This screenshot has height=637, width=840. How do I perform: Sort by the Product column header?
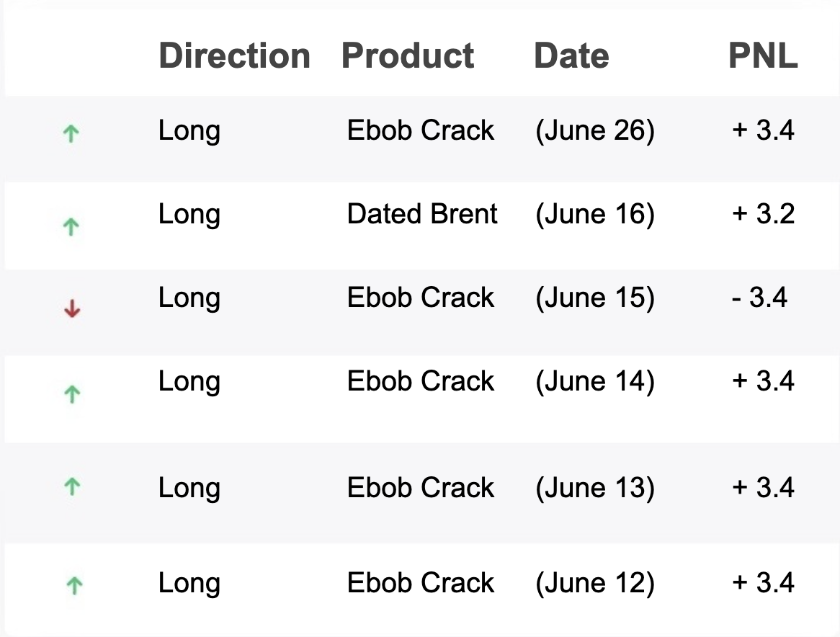[408, 56]
